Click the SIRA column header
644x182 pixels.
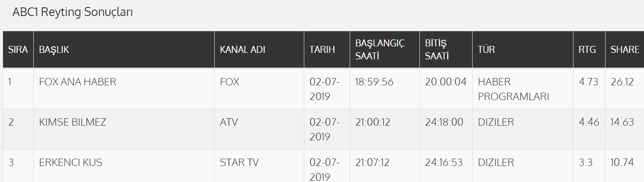[x=18, y=49]
